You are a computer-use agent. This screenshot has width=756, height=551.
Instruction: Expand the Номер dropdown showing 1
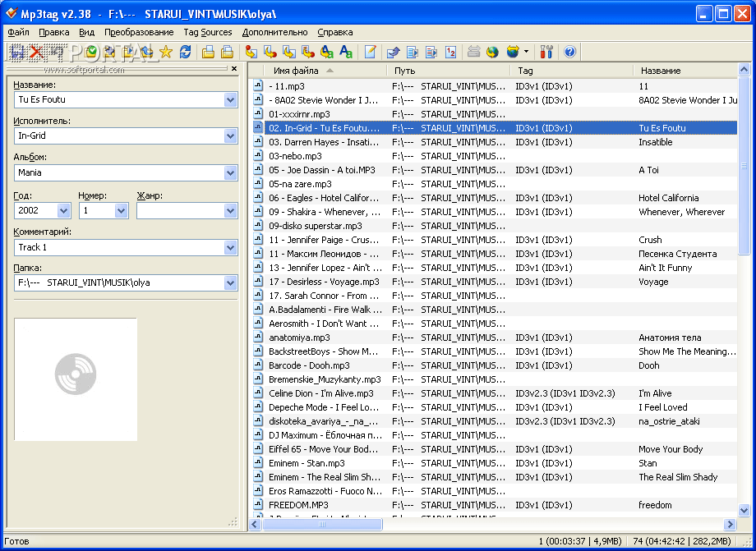(x=121, y=210)
